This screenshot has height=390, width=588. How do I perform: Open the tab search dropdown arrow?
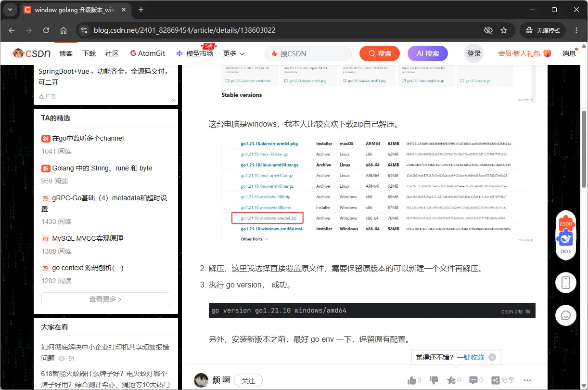click(x=10, y=10)
